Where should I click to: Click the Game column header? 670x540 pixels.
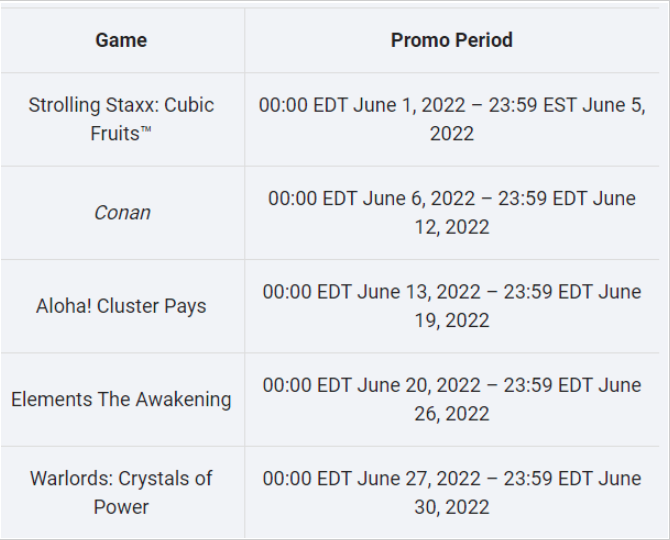point(121,41)
